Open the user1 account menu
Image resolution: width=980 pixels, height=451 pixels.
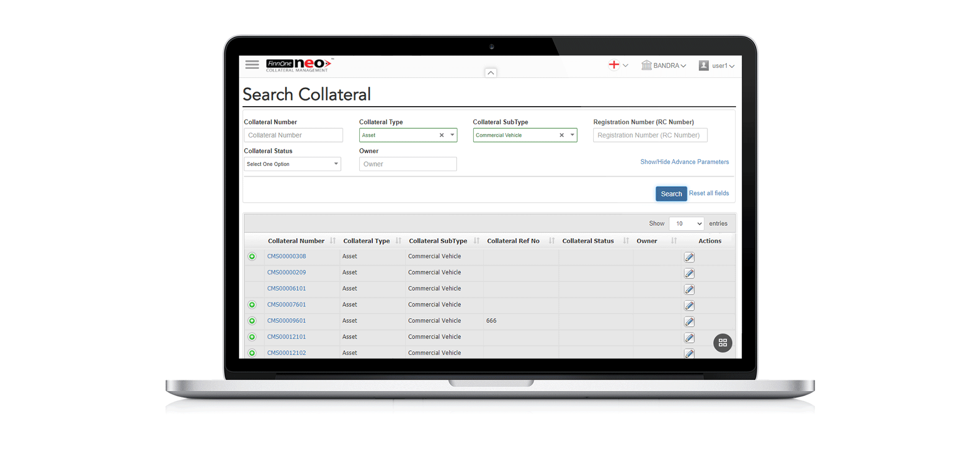click(717, 66)
